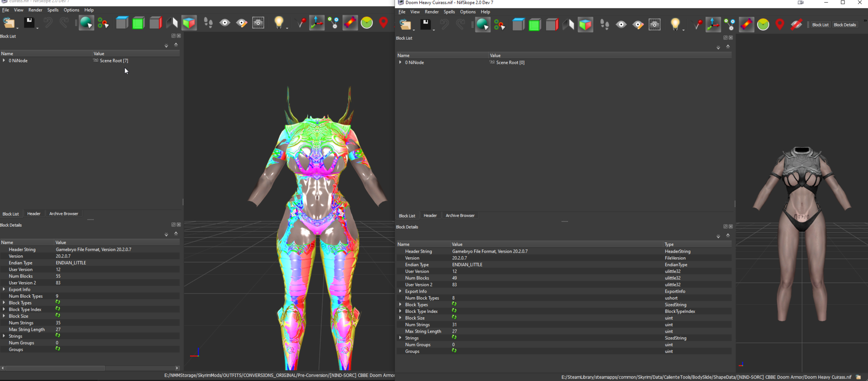The image size is (868, 381).
Task: Click the toolbar overflow chevron in the Doom Heavy Cuirass window
Action: [865, 21]
